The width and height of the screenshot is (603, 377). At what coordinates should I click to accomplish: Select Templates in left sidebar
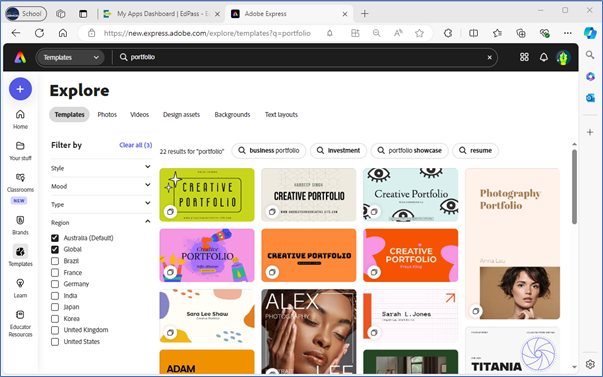(x=20, y=257)
